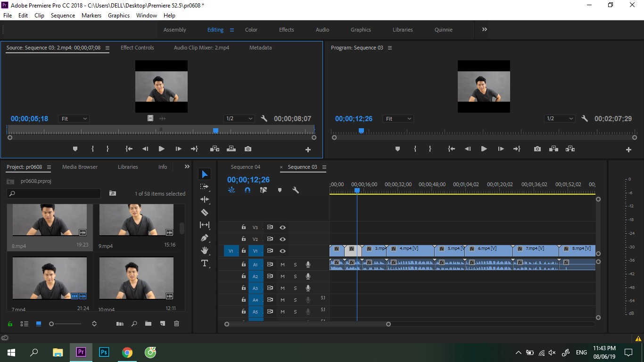This screenshot has width=644, height=362.
Task: Switch to the Color workspace
Action: 251,30
